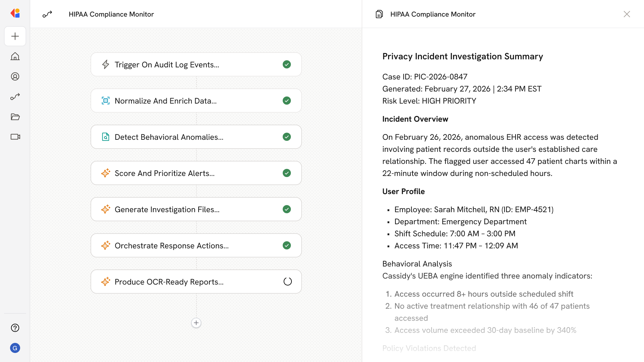This screenshot has height=362, width=644.
Task: Click the app logo at top left
Action: point(15,13)
